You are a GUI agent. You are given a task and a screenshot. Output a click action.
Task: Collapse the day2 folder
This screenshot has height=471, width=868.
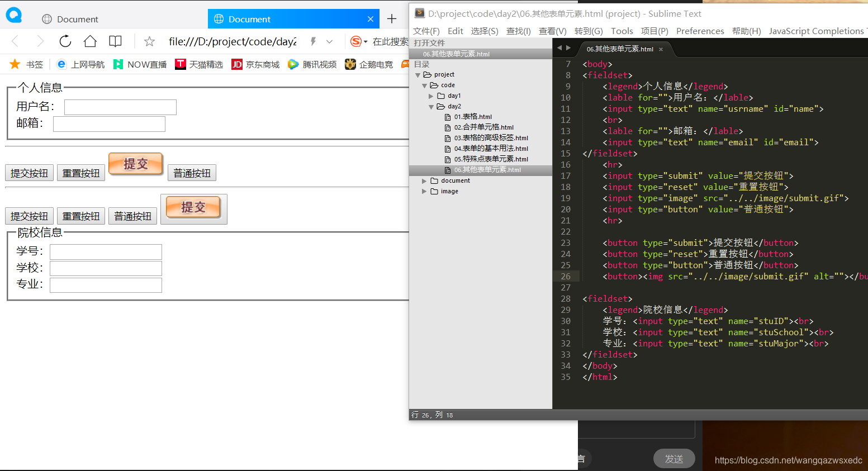[x=431, y=107]
